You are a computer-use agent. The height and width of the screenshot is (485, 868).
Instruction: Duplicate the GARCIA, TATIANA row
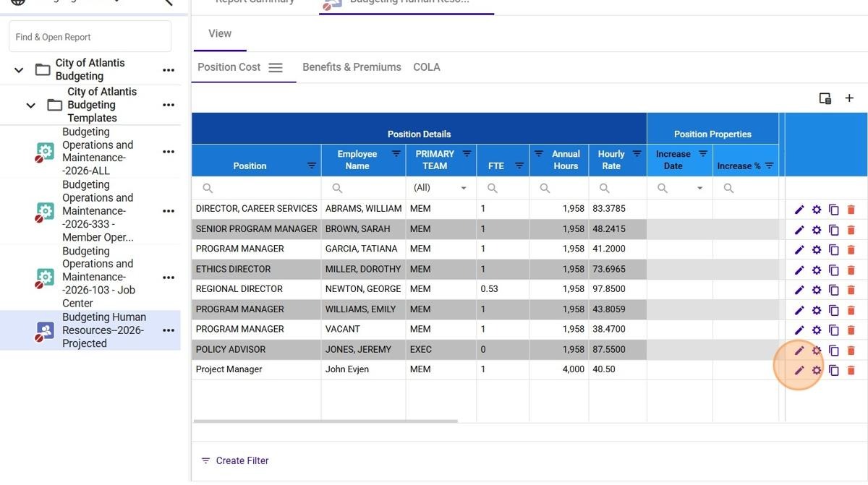click(x=833, y=249)
